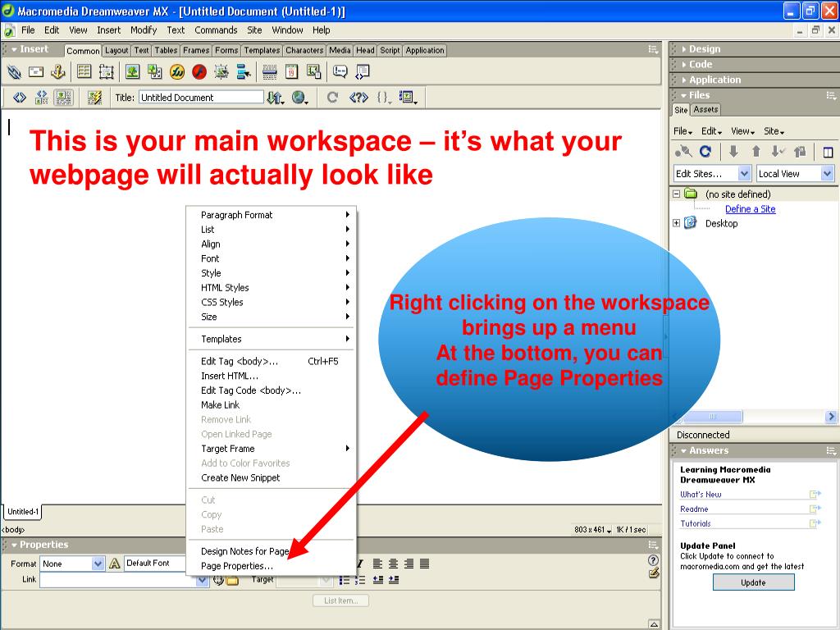Insert a Hyperlink from the Common toolbar
840x630 pixels.
coord(14,72)
